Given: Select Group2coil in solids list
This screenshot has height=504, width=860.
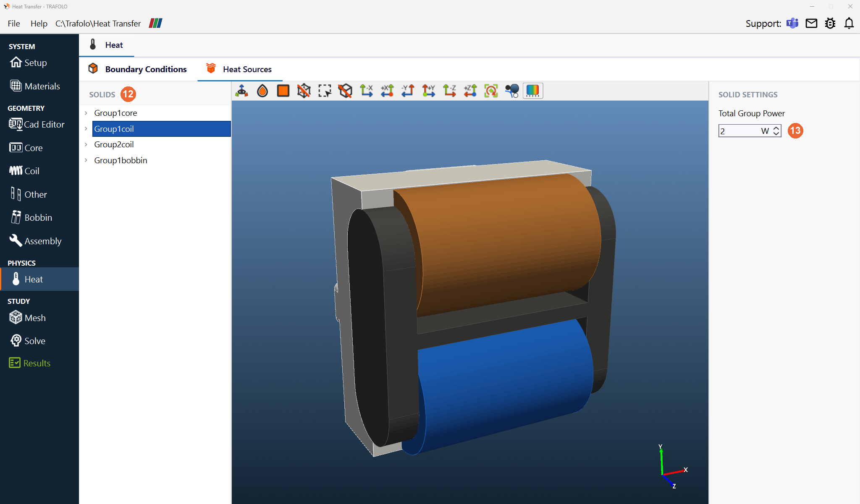Looking at the screenshot, I should pos(114,144).
